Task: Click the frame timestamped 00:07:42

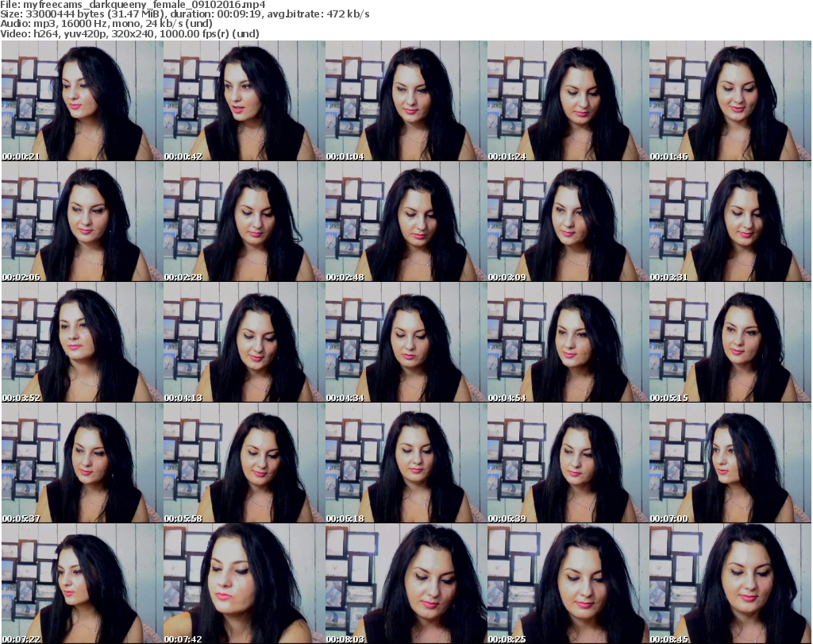Action: [x=245, y=584]
